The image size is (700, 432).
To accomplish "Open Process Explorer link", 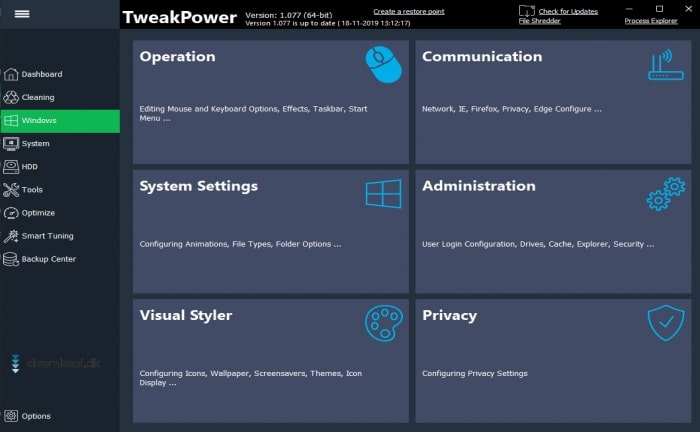I will click(x=651, y=21).
